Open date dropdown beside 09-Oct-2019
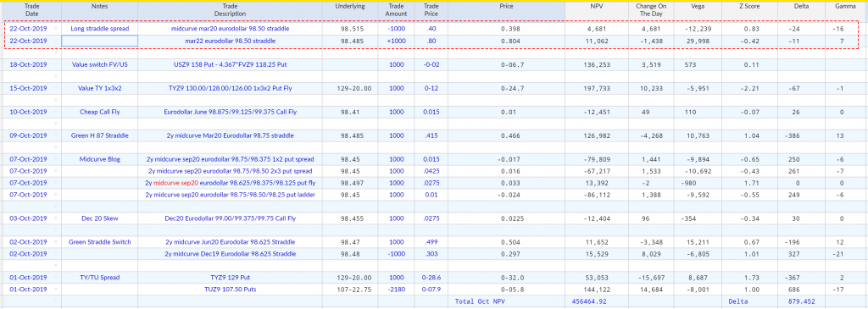 (x=56, y=135)
